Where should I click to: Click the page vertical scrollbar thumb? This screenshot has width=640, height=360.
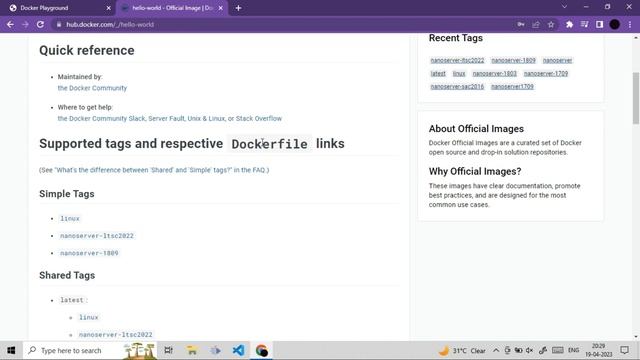(x=636, y=98)
